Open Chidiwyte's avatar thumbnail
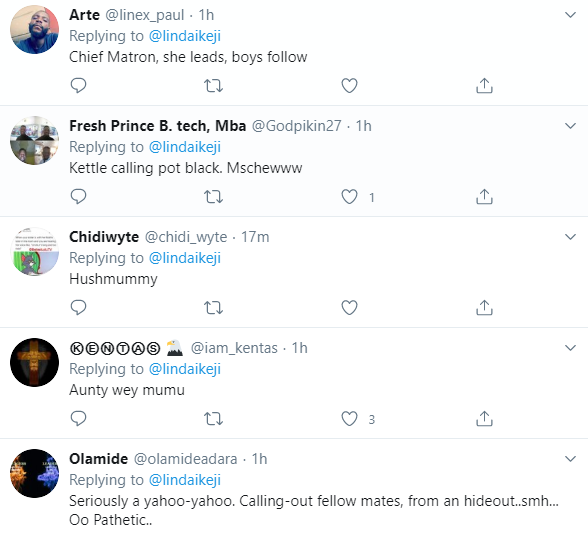 click(x=34, y=251)
